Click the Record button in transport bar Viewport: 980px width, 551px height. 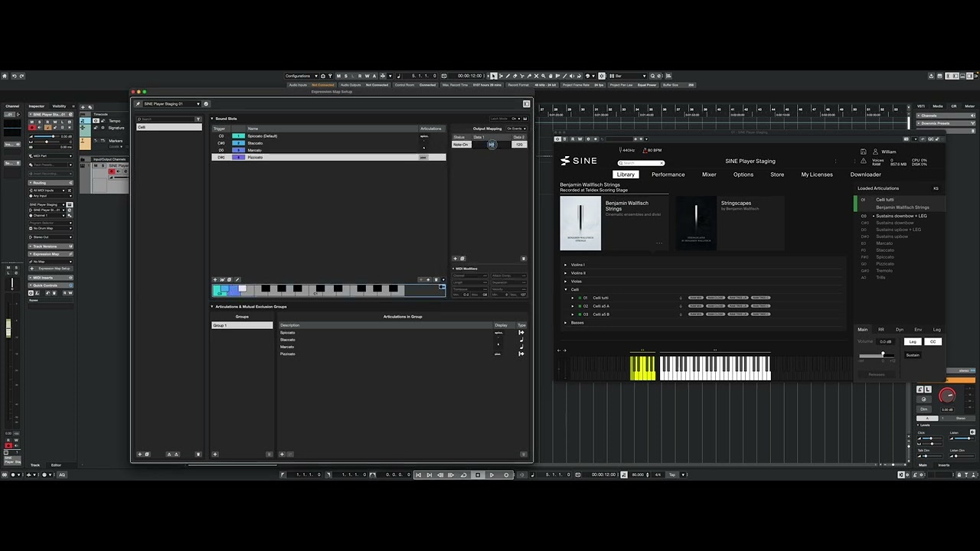(506, 474)
